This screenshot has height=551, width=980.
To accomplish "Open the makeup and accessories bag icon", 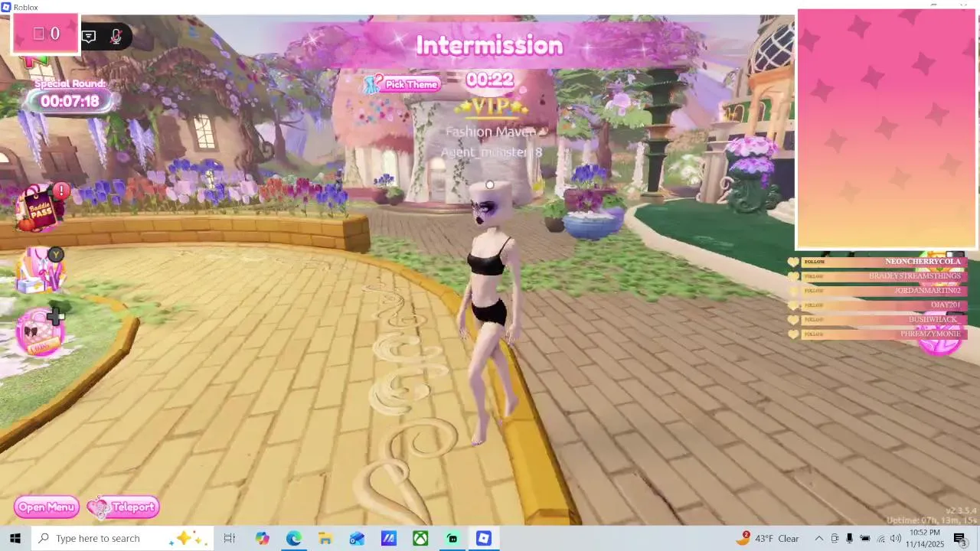I will [x=41, y=271].
